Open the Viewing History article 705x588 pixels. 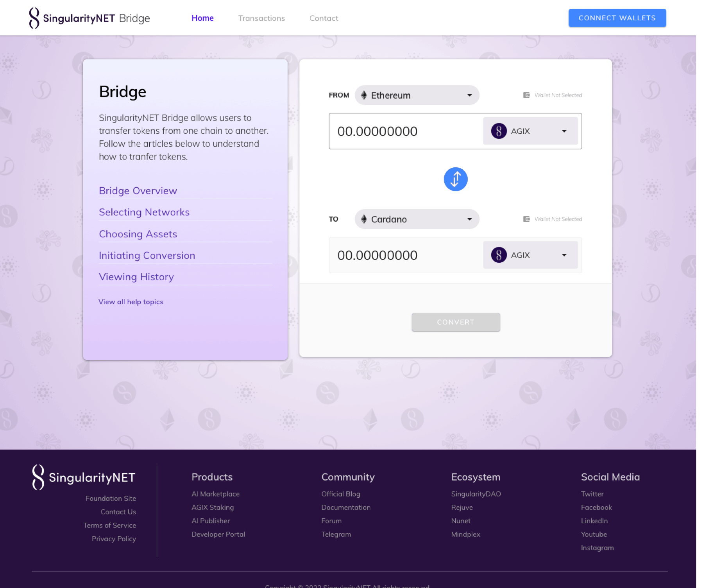tap(136, 277)
